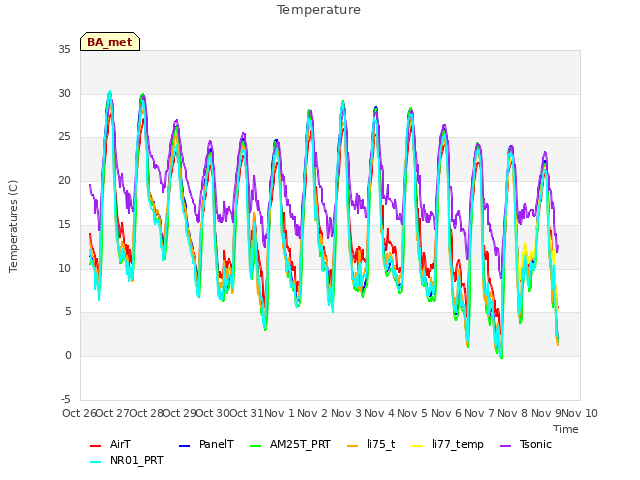Click the Tsonic purple legend swatch
640x480 pixels.
(x=505, y=446)
